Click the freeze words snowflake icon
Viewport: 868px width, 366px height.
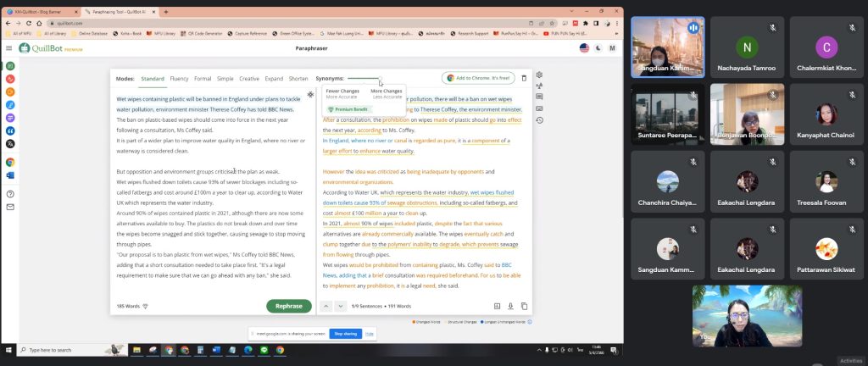(x=311, y=94)
